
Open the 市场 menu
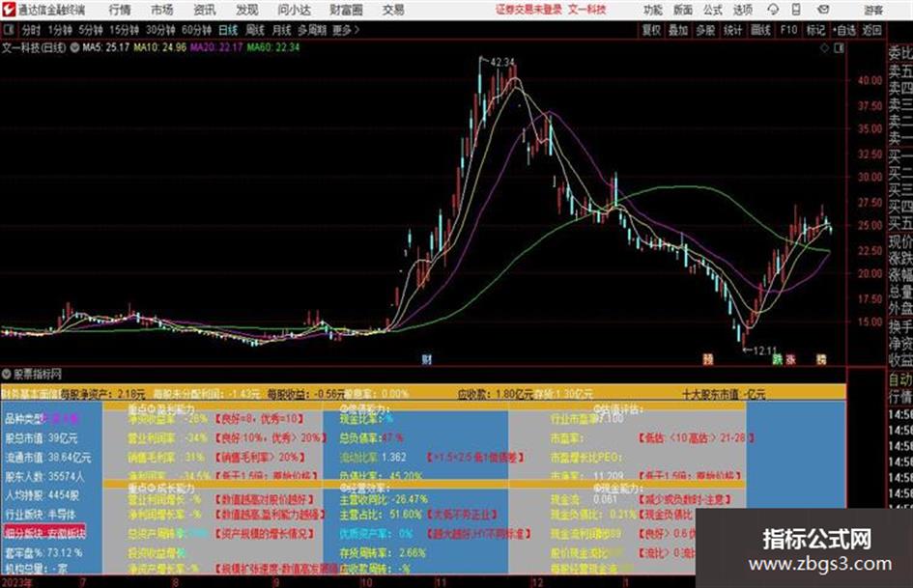(x=162, y=10)
